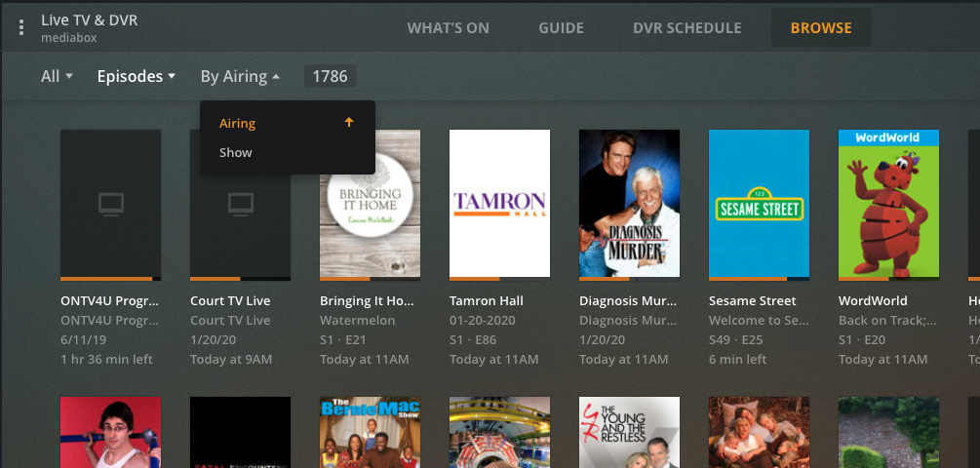Open the Sesame Street poster
The height and width of the screenshot is (468, 980).
[759, 203]
